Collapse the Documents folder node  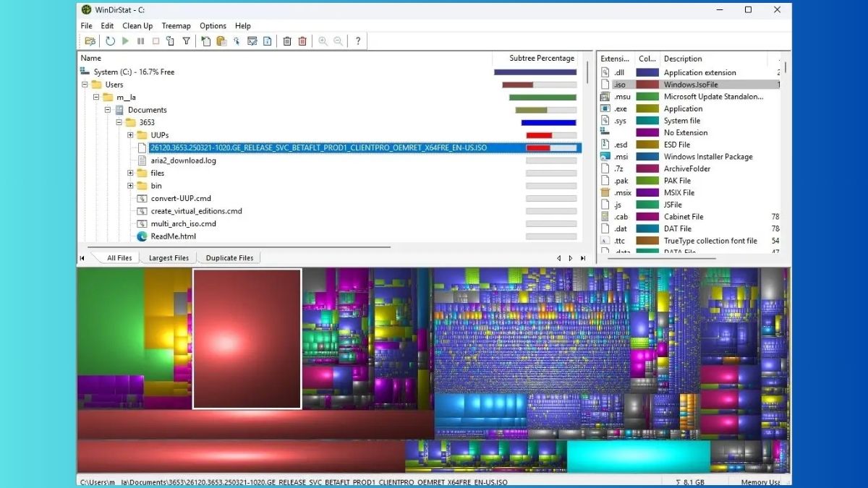[108, 110]
